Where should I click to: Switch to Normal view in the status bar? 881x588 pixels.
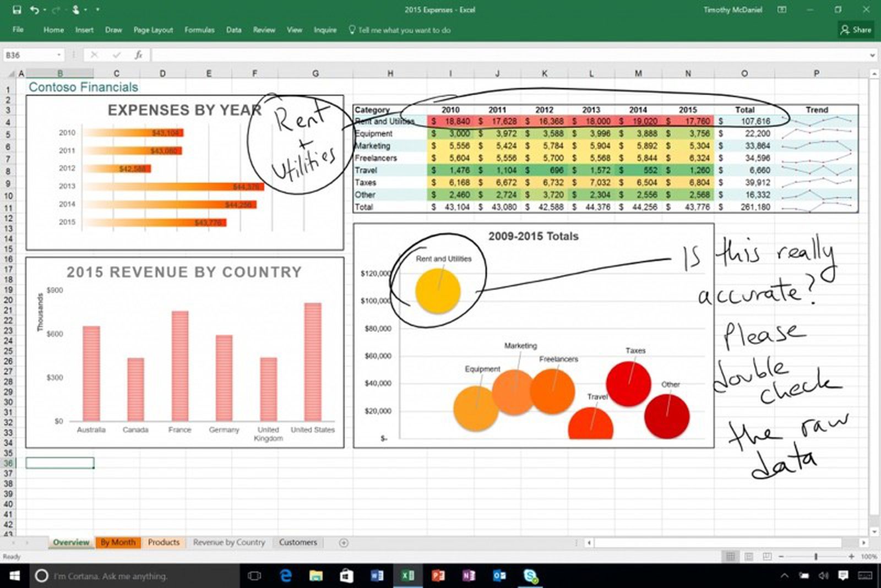click(x=731, y=557)
